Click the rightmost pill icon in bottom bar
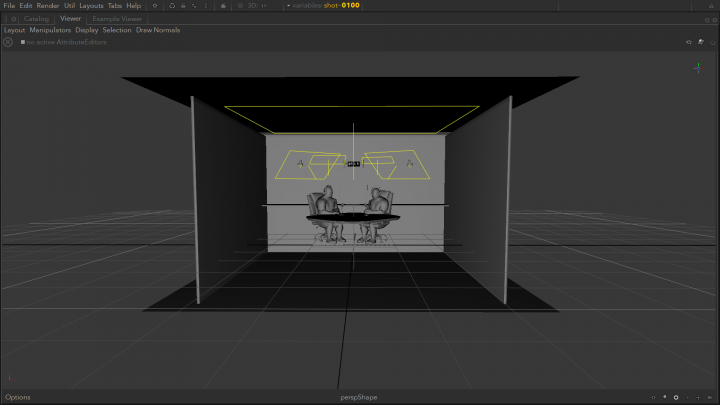Image resolution: width=720 pixels, height=405 pixels. (710, 397)
